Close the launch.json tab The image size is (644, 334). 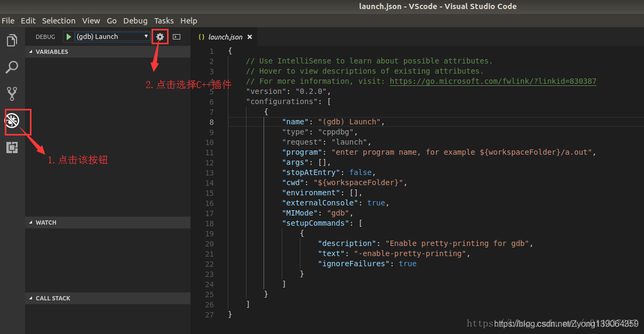(249, 37)
